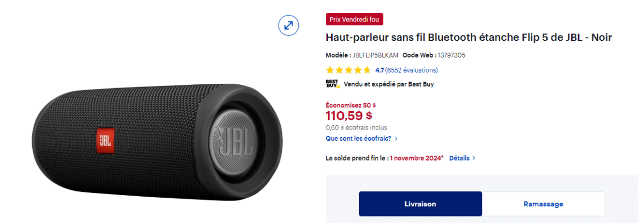Viewport: 644px width, 223px height.
Task: Click the Vendu et expédié par Best Buy text
Action: click(389, 84)
